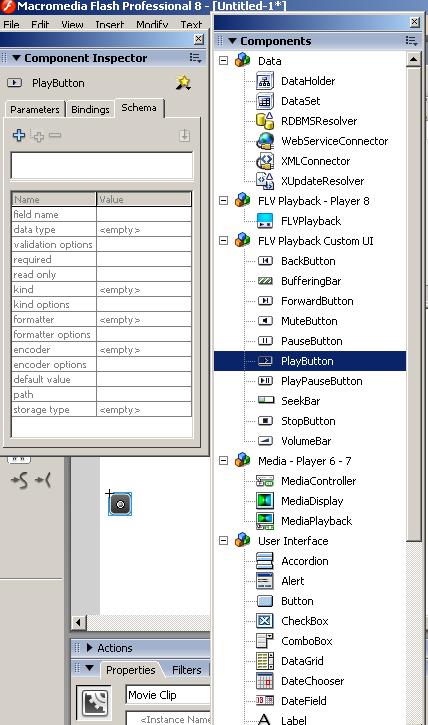Select the MediaDisplay component icon

(x=265, y=501)
